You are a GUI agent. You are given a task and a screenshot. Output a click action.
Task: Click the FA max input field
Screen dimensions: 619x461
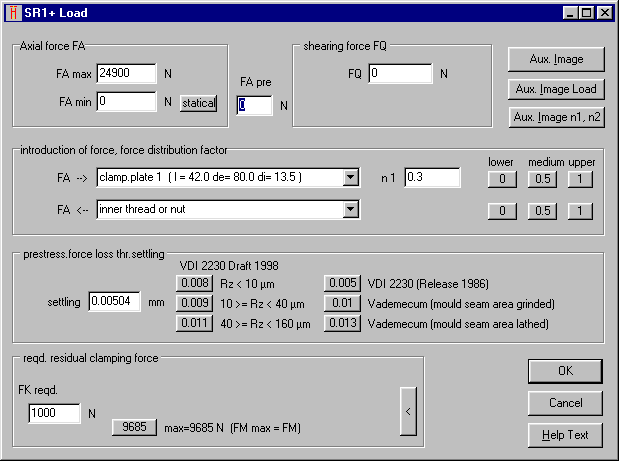coord(125,73)
